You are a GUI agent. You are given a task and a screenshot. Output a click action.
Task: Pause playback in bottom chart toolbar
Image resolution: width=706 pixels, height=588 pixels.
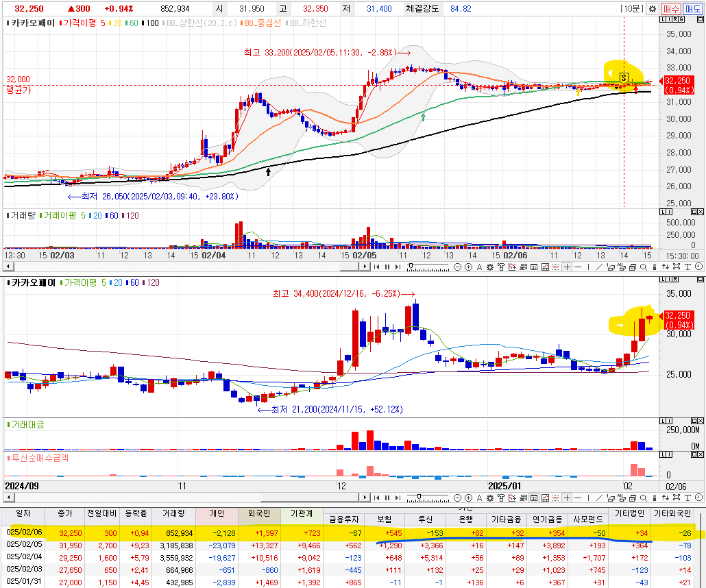click(387, 498)
